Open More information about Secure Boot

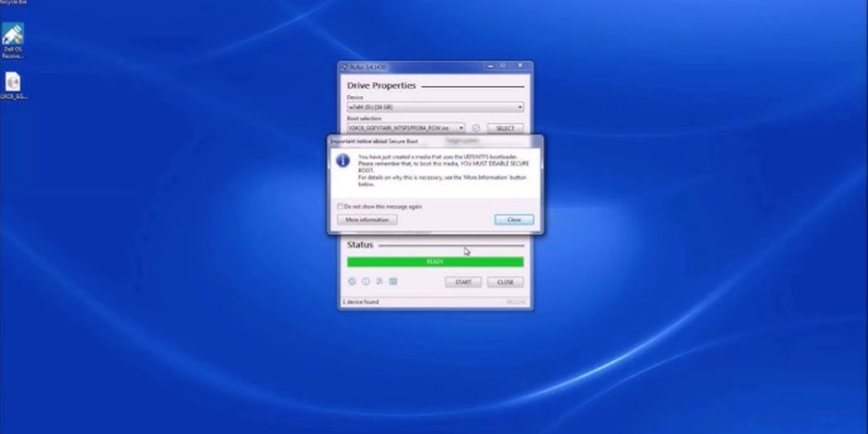367,220
